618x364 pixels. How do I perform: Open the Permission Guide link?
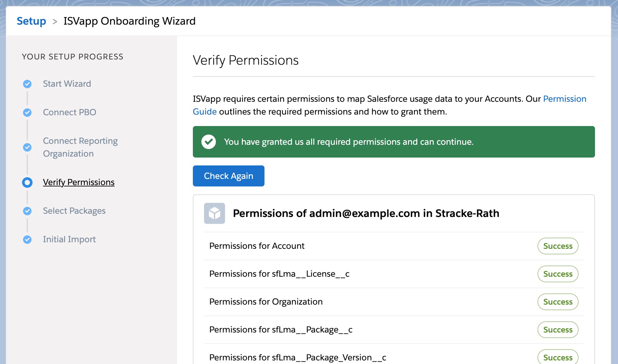(564, 99)
